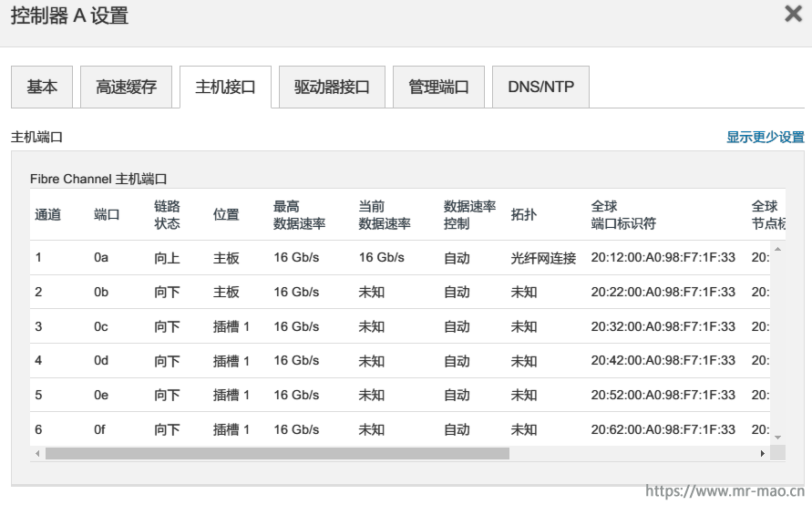812x505 pixels.
Task: Click the Fibre Channel 主机端口 heading
Action: tap(98, 179)
